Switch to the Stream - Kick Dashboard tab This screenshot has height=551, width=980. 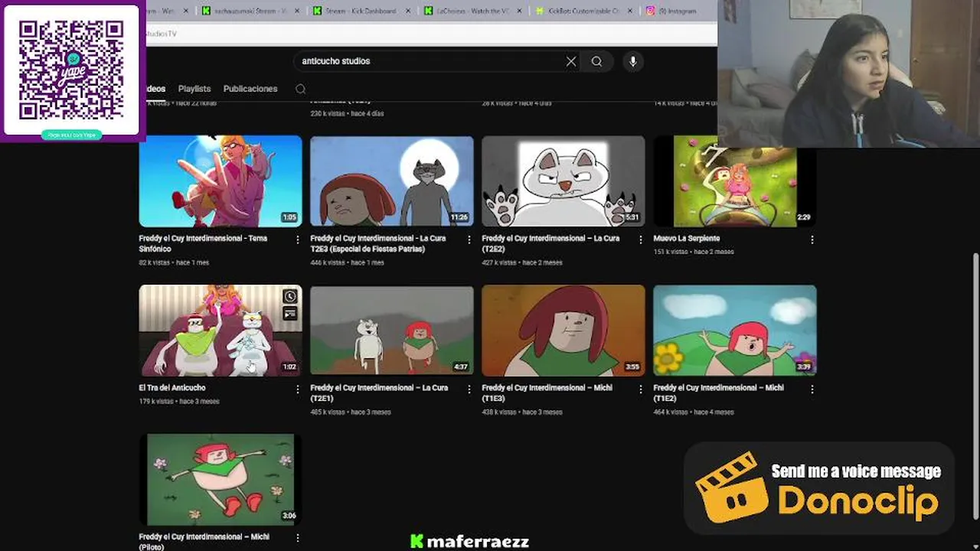click(x=360, y=11)
